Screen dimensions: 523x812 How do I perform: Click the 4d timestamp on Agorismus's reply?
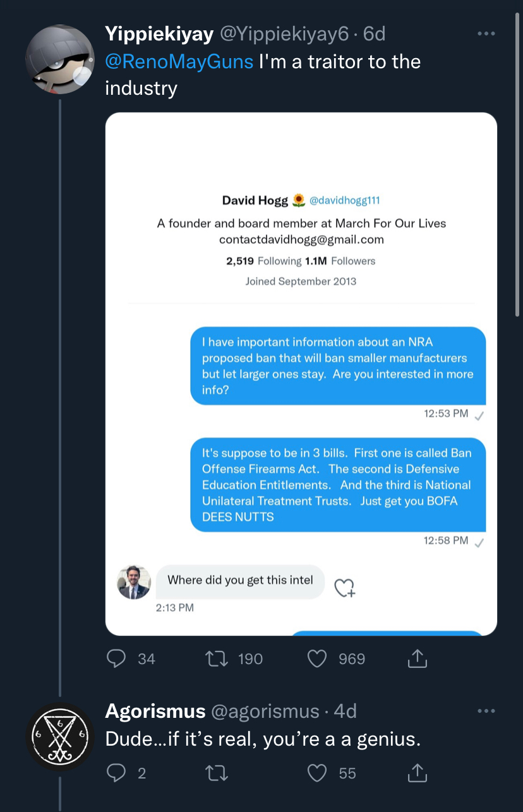coord(345,711)
